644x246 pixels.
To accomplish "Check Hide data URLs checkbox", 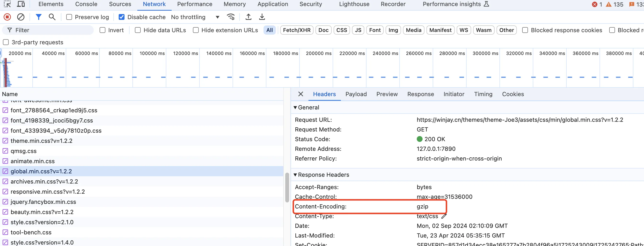I will 138,30.
